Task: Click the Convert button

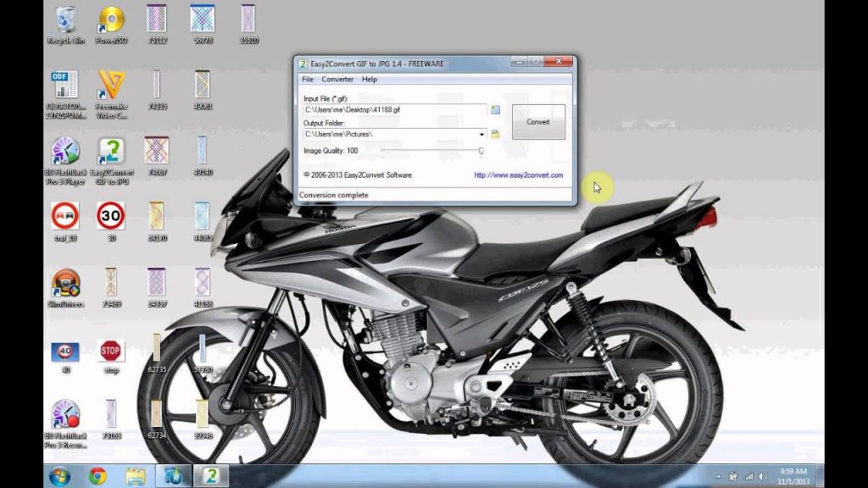Action: (538, 122)
